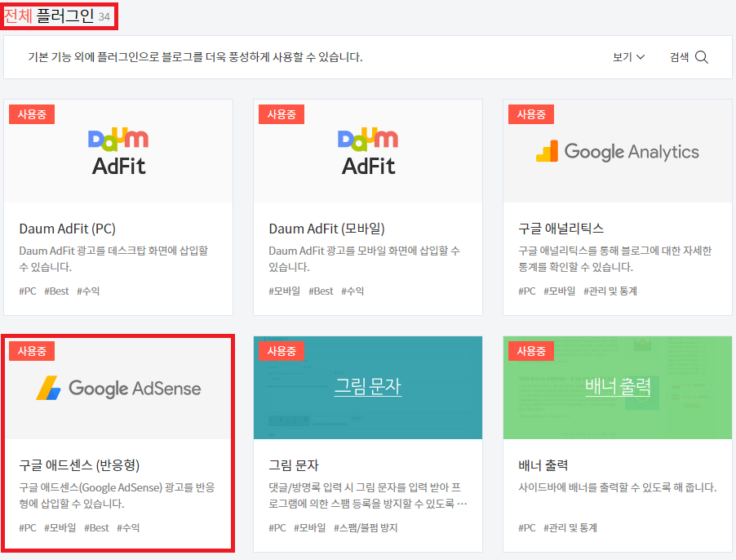Image resolution: width=736 pixels, height=560 pixels.
Task: Open the 배너 출력 plugin title
Action: point(543,465)
